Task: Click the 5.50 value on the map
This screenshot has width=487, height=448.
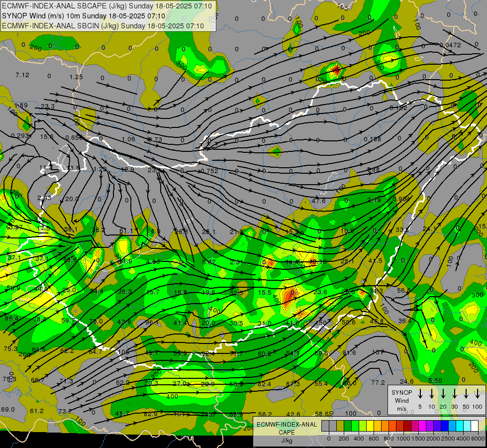Action: [435, 380]
